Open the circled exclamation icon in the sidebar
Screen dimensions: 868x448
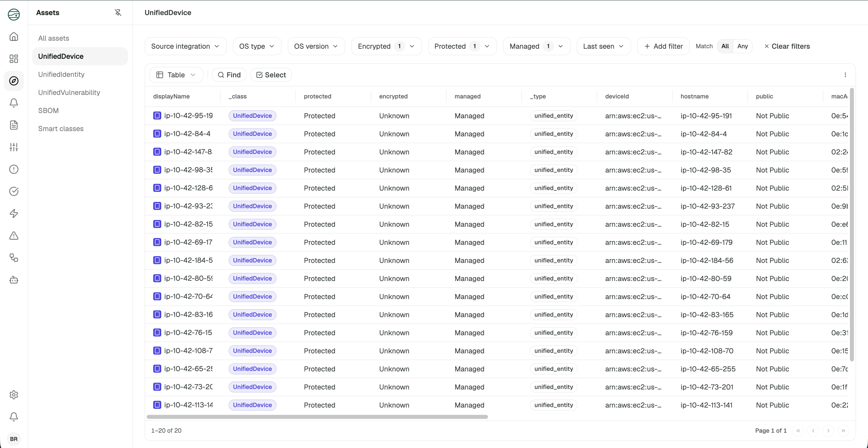tap(14, 169)
